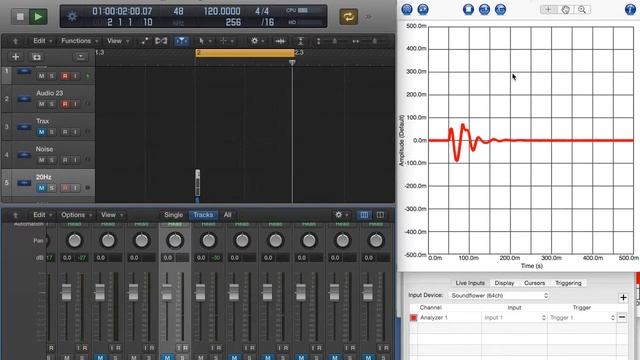
Task: Switch to the Live Inputs tab
Action: (x=470, y=283)
